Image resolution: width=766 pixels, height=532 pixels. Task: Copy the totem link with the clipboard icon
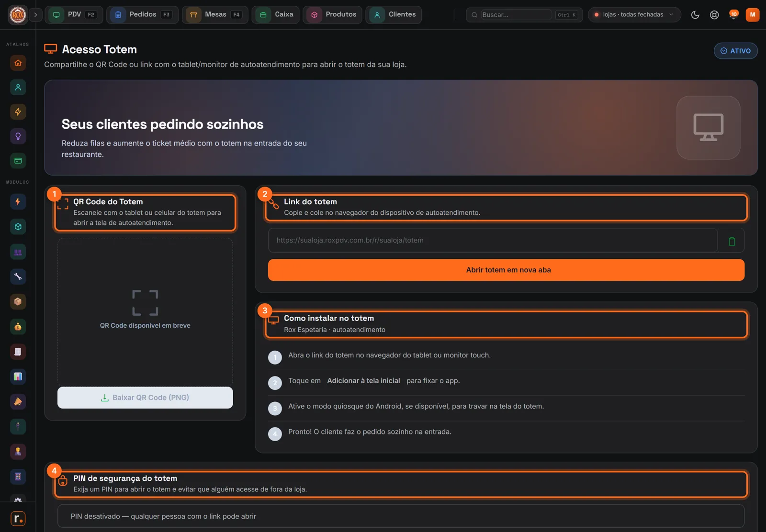pyautogui.click(x=732, y=241)
